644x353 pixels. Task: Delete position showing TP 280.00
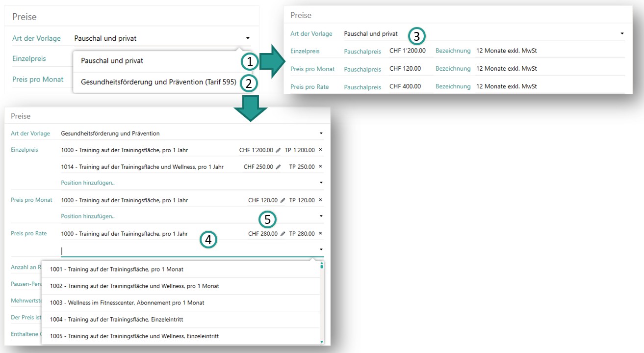tap(320, 233)
